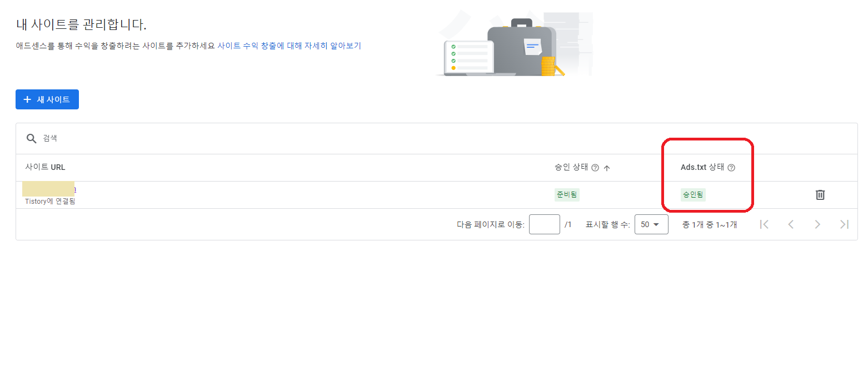Select the green 준비됨 status badge
868x392 pixels.
[566, 195]
